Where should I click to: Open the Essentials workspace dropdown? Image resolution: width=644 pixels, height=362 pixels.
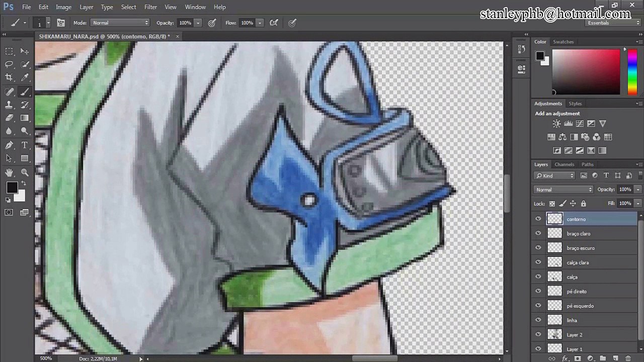[x=612, y=23]
